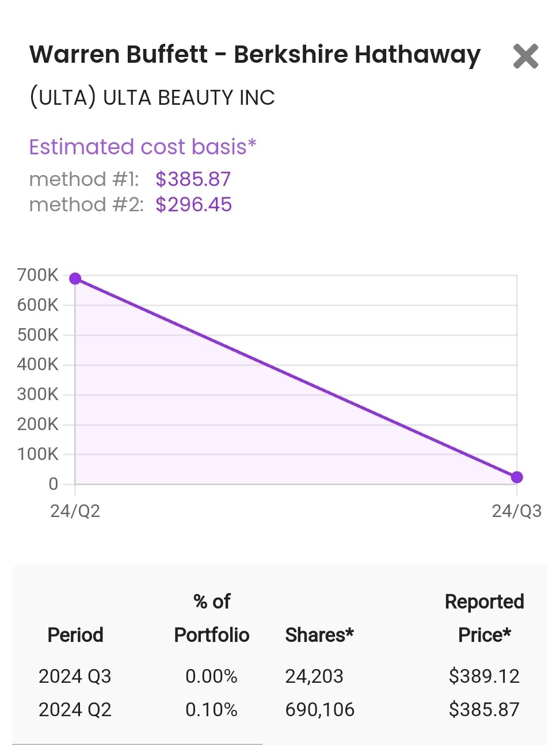This screenshot has width=560, height=745.
Task: Click the % of Portfolio column header
Action: pos(212,618)
